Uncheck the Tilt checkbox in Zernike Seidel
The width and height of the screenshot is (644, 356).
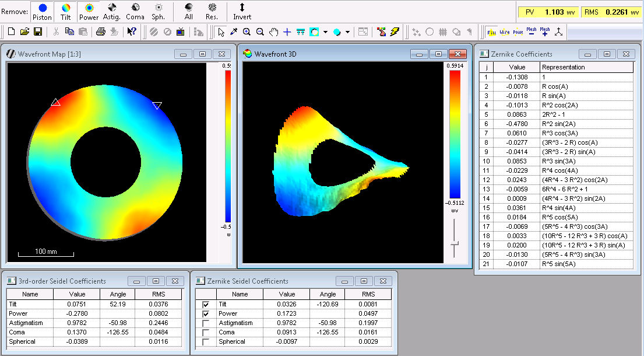[x=205, y=305]
